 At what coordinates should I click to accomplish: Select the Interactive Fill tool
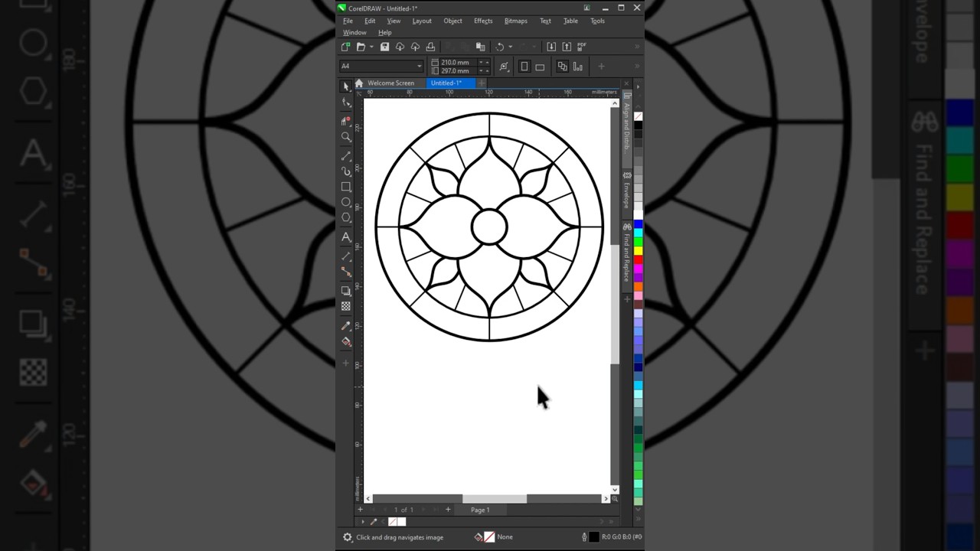[346, 342]
